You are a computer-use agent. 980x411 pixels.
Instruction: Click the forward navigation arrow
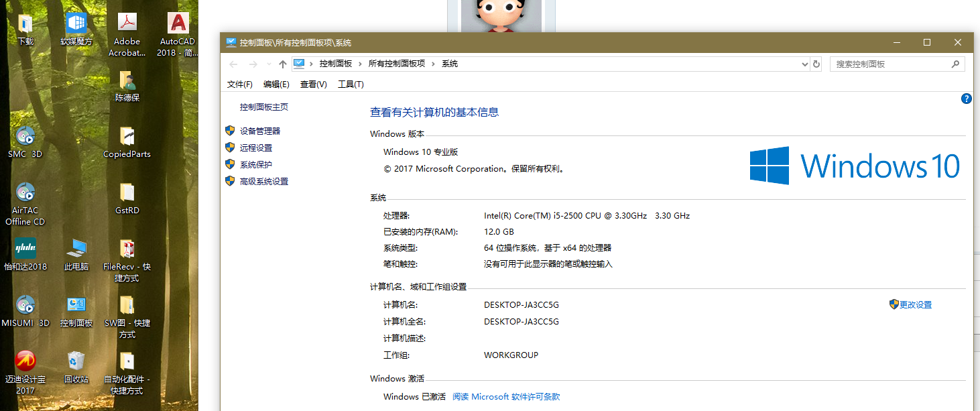[x=253, y=64]
